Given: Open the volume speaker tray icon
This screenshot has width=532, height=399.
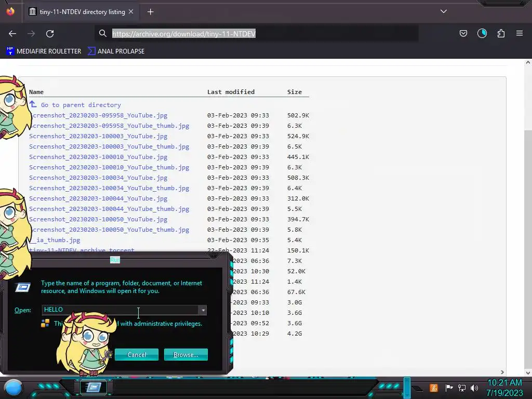Looking at the screenshot, I should (x=474, y=388).
